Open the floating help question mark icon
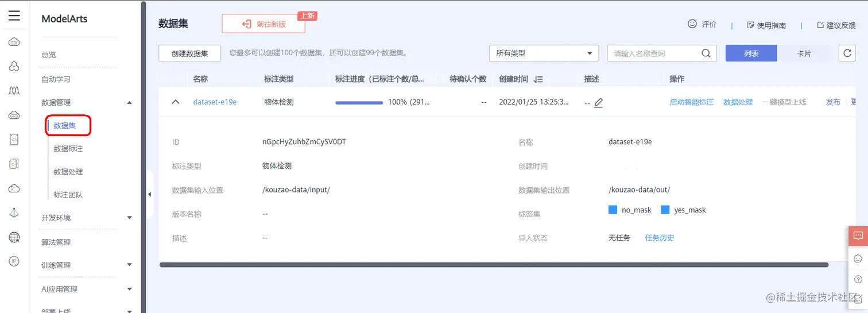868x313 pixels. 858,279
